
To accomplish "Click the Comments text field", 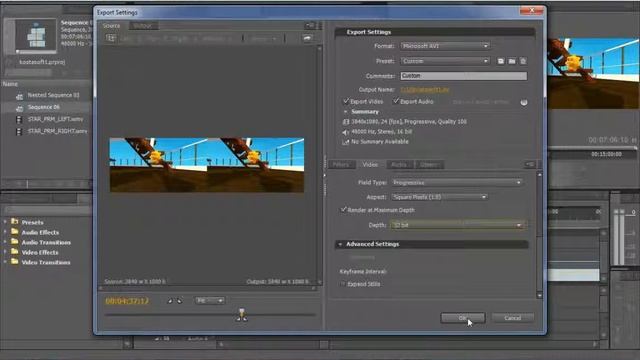I will pos(463,76).
